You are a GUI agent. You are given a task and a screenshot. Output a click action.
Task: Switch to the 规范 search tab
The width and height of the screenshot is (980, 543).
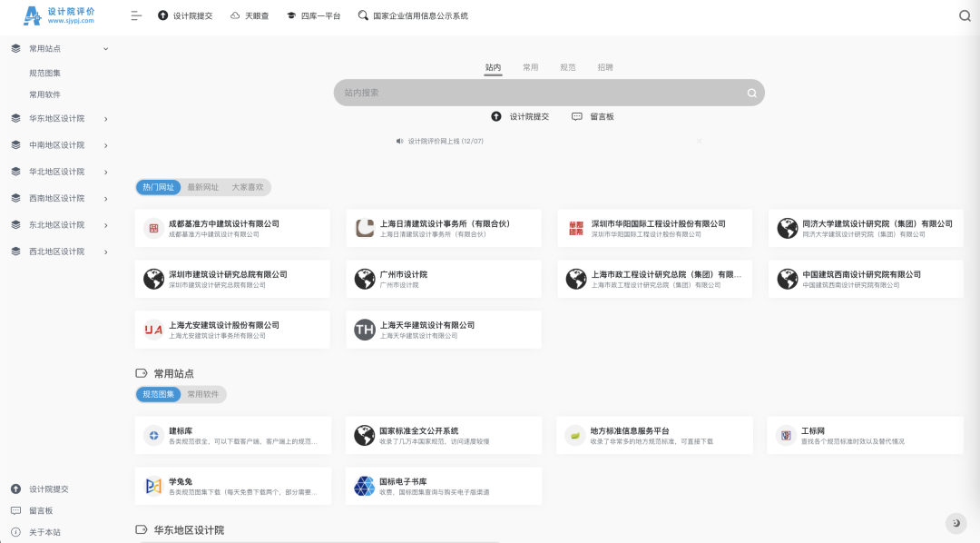(x=568, y=67)
